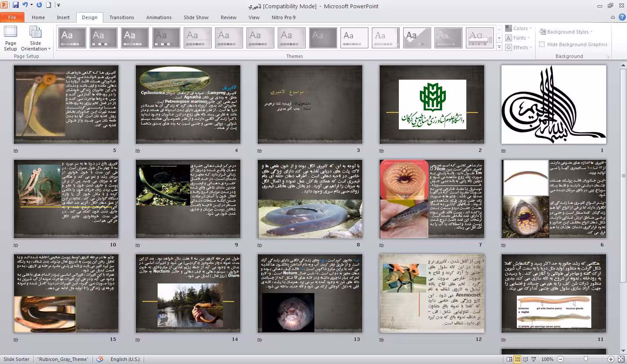627x364 pixels.
Task: Click the Slide Sorter status bar label
Action: (17, 359)
